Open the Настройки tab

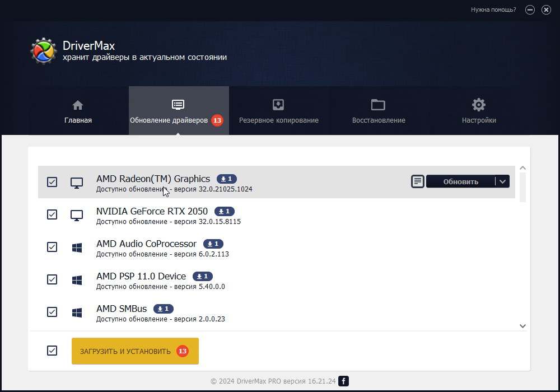(x=478, y=111)
